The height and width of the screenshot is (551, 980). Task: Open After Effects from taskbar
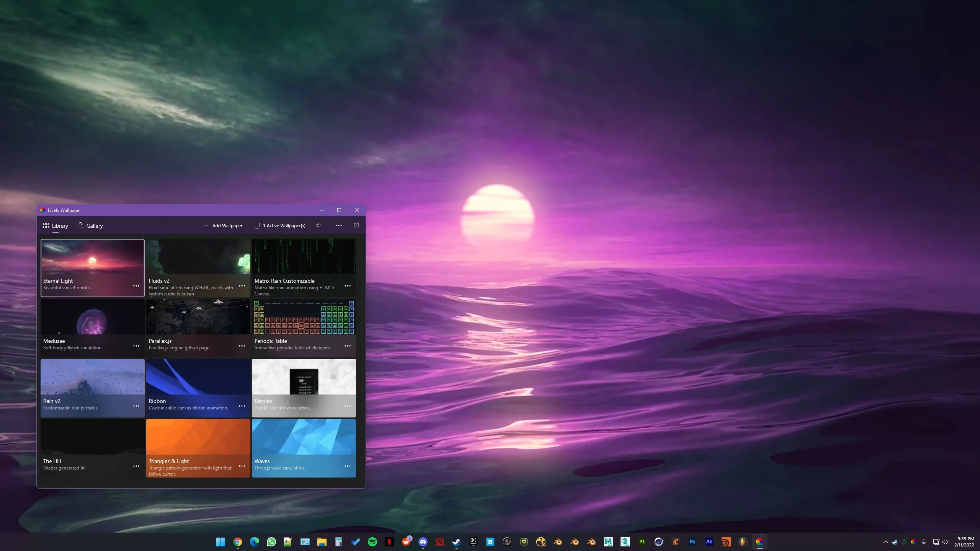point(709,541)
